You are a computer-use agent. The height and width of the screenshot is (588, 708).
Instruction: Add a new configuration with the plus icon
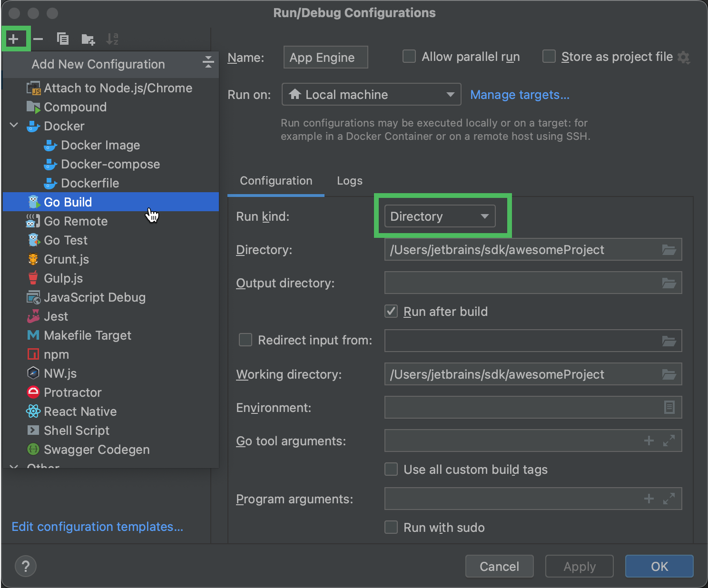click(x=14, y=39)
